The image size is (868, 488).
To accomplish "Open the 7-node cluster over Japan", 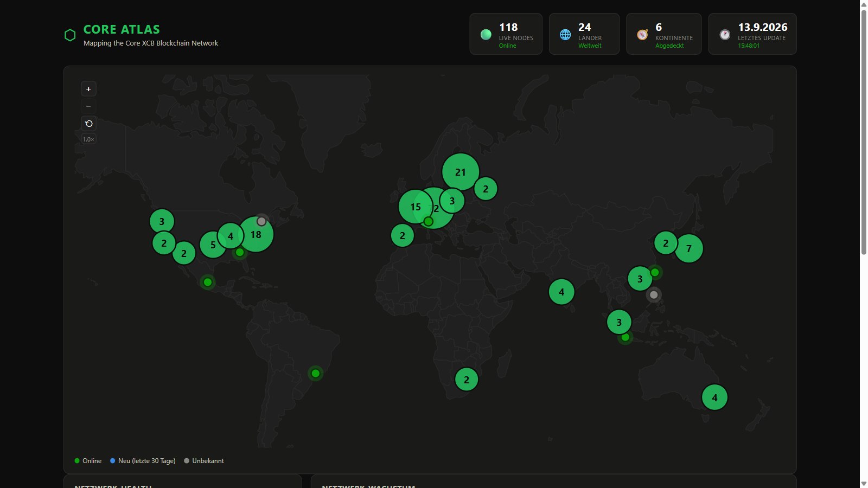I will click(689, 248).
